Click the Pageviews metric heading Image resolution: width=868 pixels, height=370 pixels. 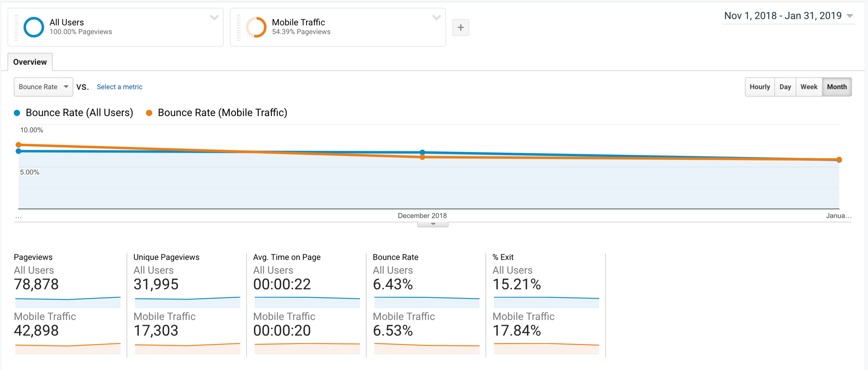tap(33, 257)
